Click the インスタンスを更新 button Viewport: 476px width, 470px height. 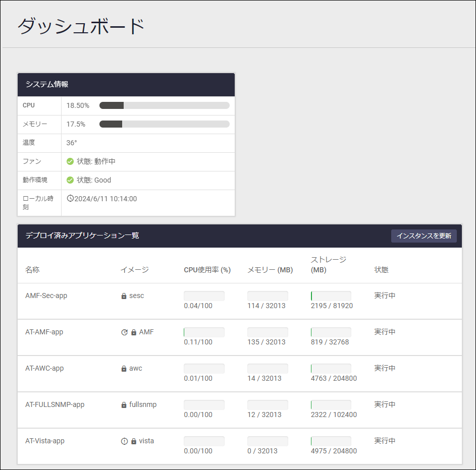[424, 236]
